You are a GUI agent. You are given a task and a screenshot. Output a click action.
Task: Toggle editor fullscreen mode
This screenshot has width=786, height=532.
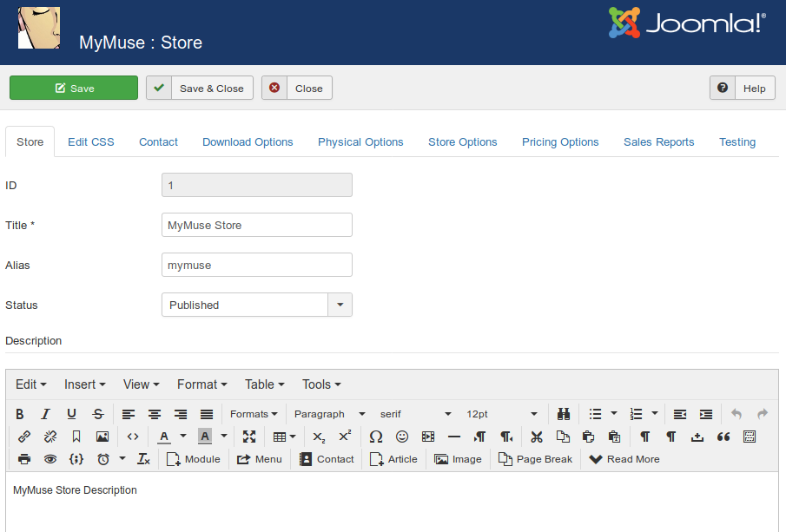(x=249, y=437)
